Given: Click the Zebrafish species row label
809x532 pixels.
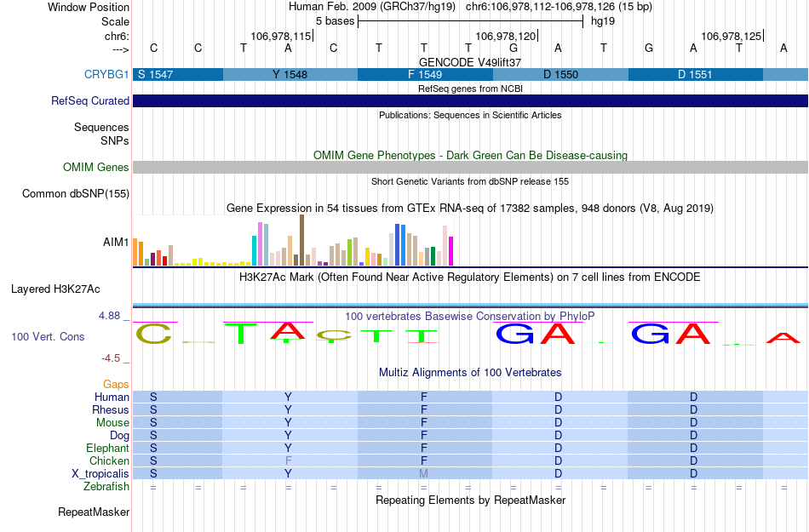Looking at the screenshot, I should point(106,486).
